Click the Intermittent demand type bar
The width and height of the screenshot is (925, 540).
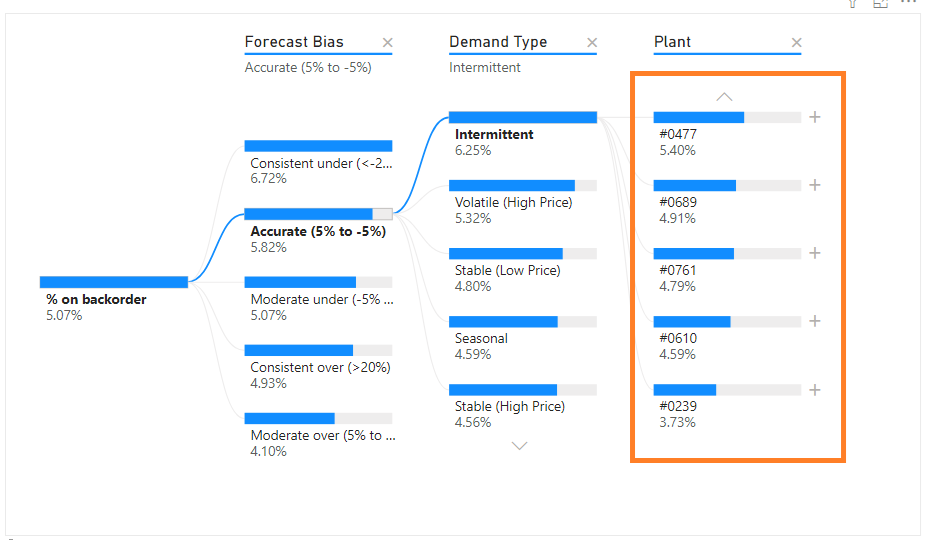(x=522, y=117)
